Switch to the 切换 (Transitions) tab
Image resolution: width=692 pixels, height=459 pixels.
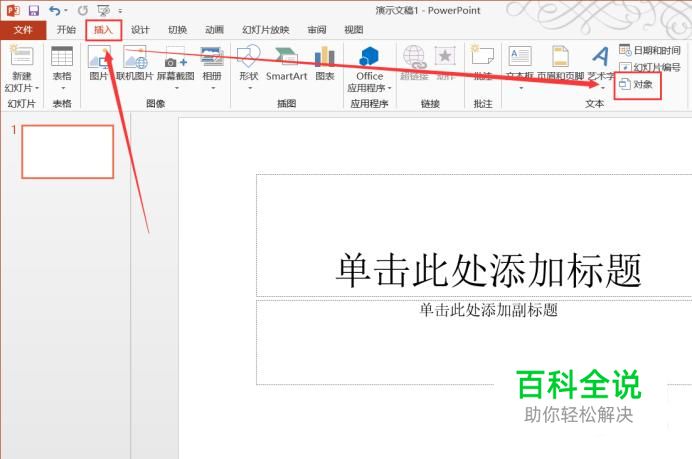click(x=177, y=30)
